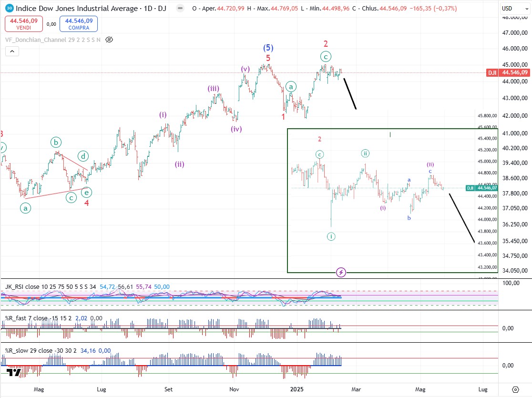Click the Set label on the time axis
The image size is (532, 398).
(x=168, y=389)
